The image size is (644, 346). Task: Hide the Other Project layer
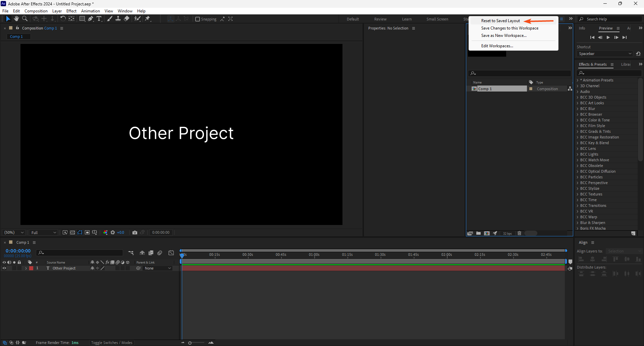(4, 268)
